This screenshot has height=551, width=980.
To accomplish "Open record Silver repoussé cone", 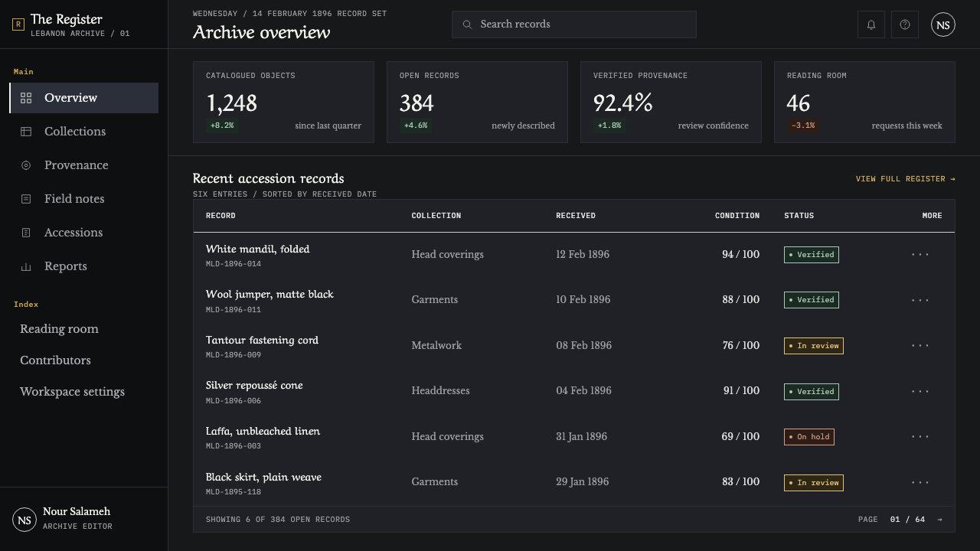I will click(254, 386).
